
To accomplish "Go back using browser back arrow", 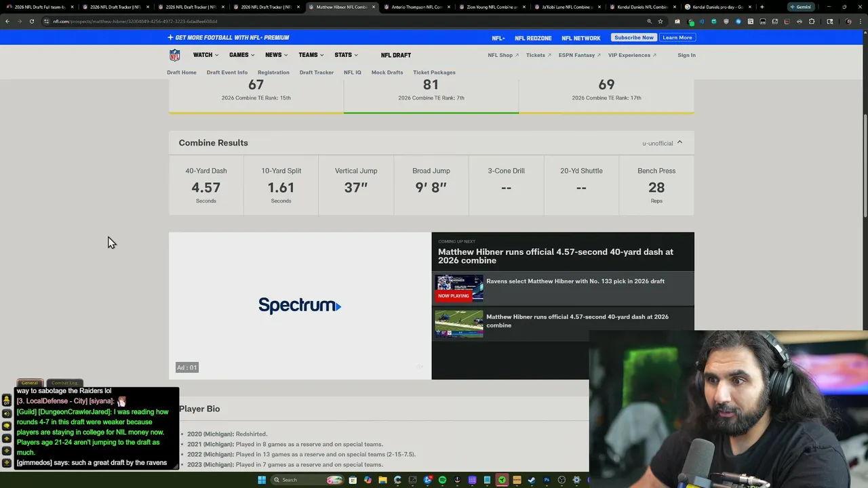I will coord(7,21).
